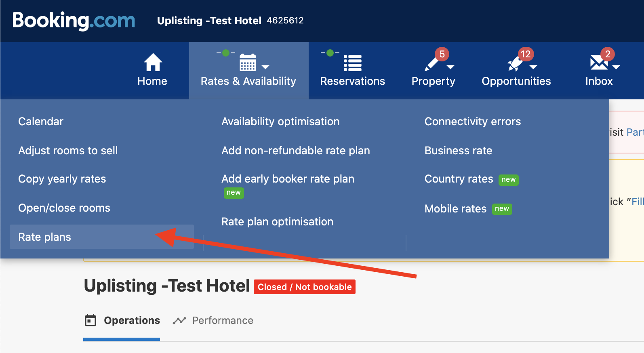Choose Add non-refundable rate plan
Image resolution: width=644 pixels, height=353 pixels.
296,151
